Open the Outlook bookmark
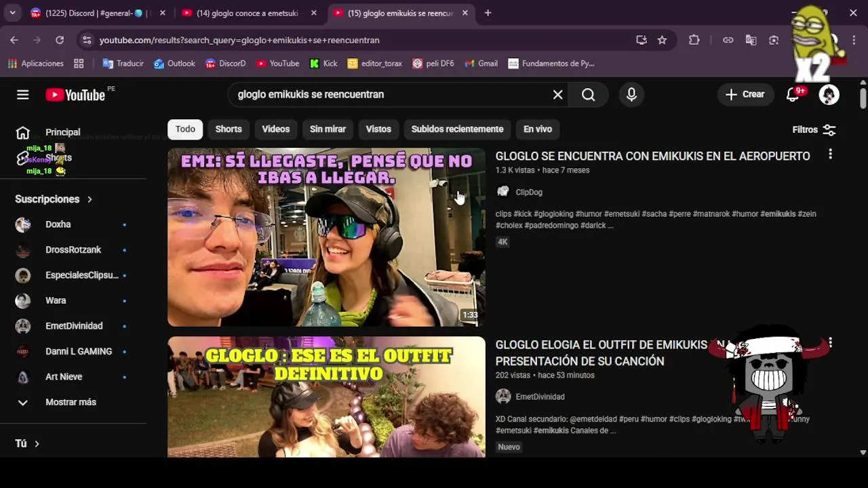Screen dimensions: 868x488 click(x=174, y=64)
